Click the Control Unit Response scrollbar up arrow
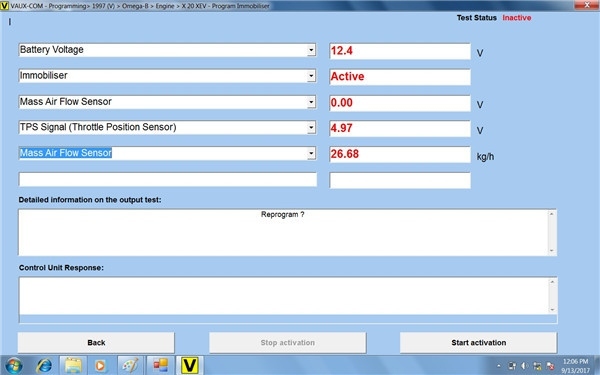Screen dimensions: 600x375 point(552,282)
